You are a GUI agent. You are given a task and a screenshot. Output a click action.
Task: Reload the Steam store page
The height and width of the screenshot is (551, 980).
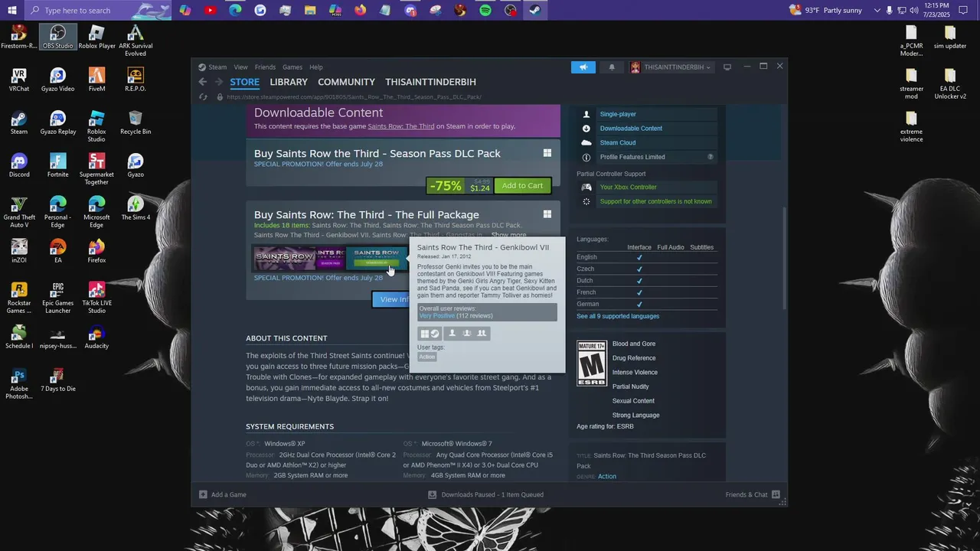coord(203,97)
